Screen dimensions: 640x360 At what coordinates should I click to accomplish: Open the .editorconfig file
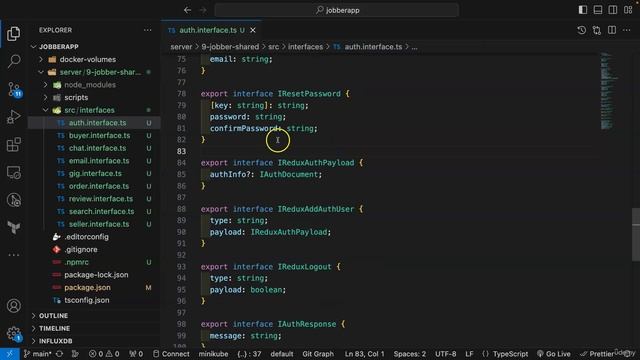[86, 237]
